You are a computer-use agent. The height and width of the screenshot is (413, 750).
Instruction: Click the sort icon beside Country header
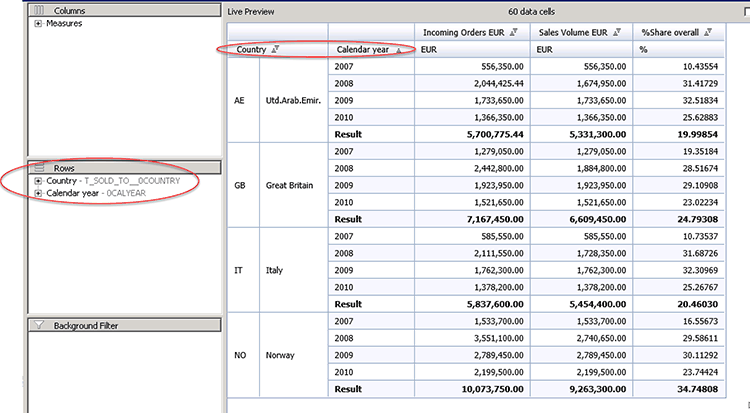(276, 49)
